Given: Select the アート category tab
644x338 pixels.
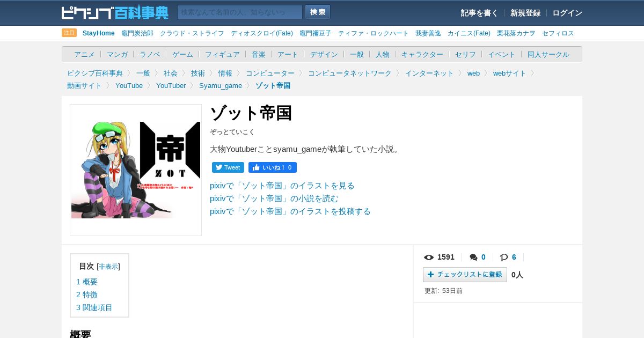Looking at the screenshot, I should point(288,54).
